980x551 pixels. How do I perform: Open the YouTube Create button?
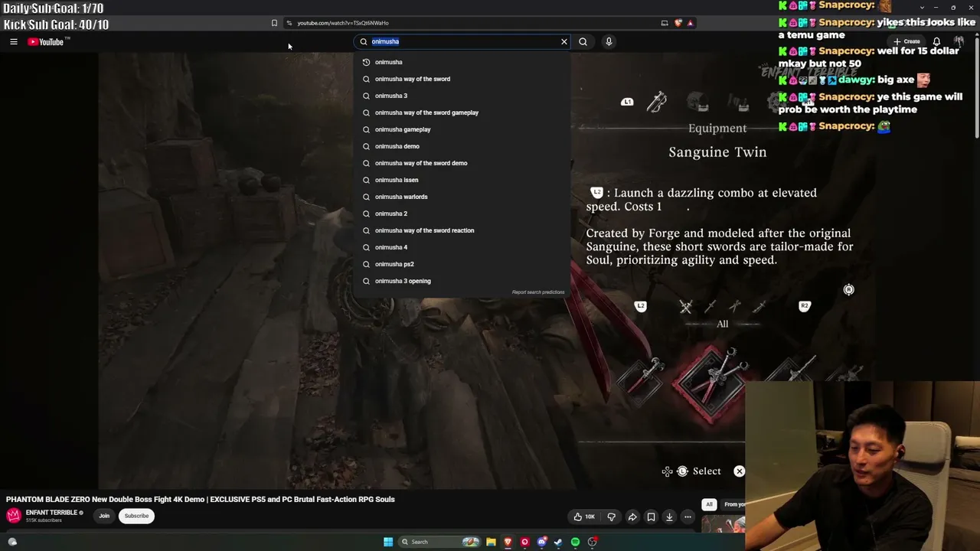click(x=907, y=41)
